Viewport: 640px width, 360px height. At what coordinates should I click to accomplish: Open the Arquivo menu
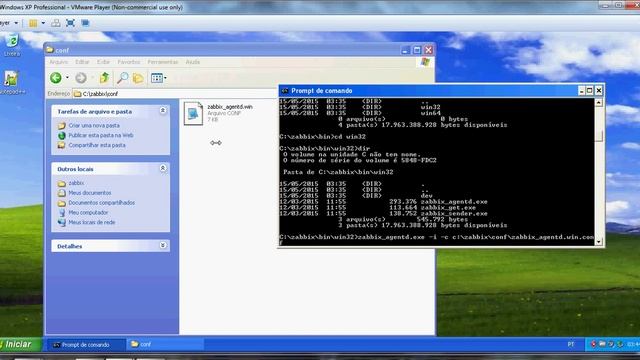pos(59,62)
